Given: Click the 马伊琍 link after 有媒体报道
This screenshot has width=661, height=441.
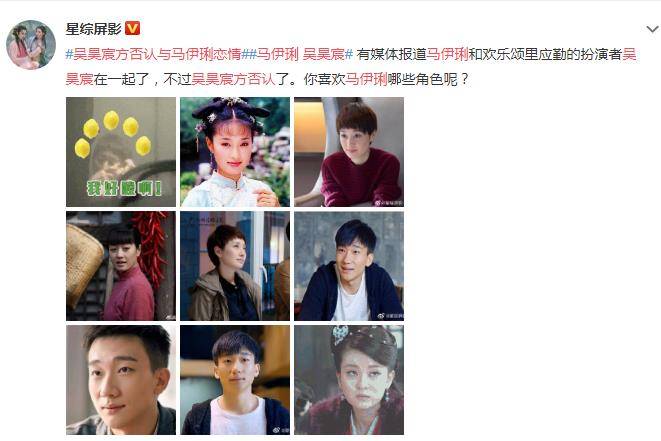Looking at the screenshot, I should 447,54.
